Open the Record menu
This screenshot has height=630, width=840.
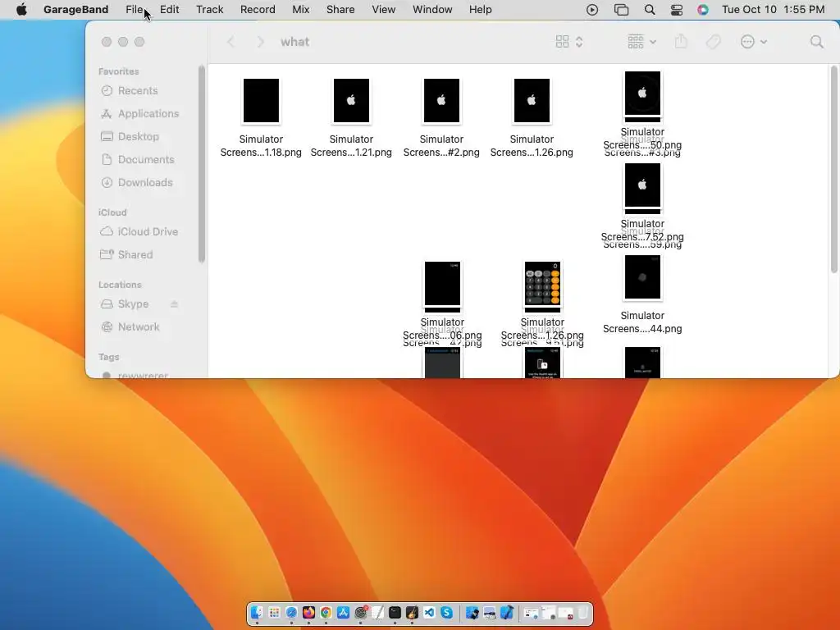[x=258, y=10]
